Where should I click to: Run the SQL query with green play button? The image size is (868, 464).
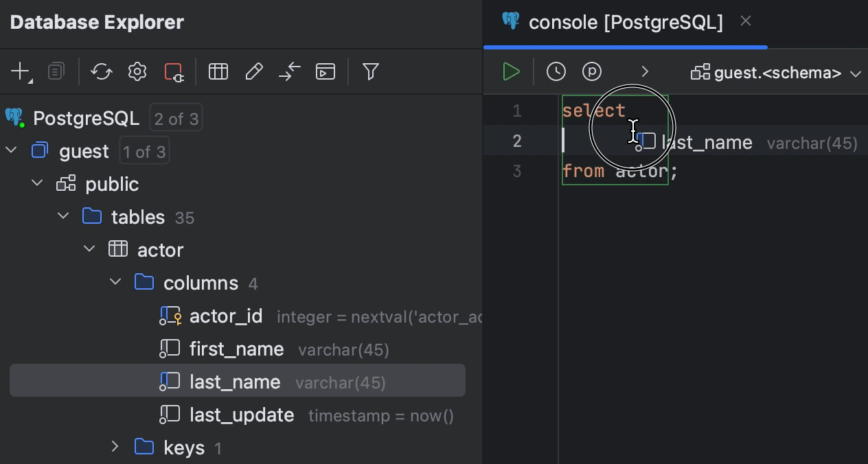click(511, 71)
